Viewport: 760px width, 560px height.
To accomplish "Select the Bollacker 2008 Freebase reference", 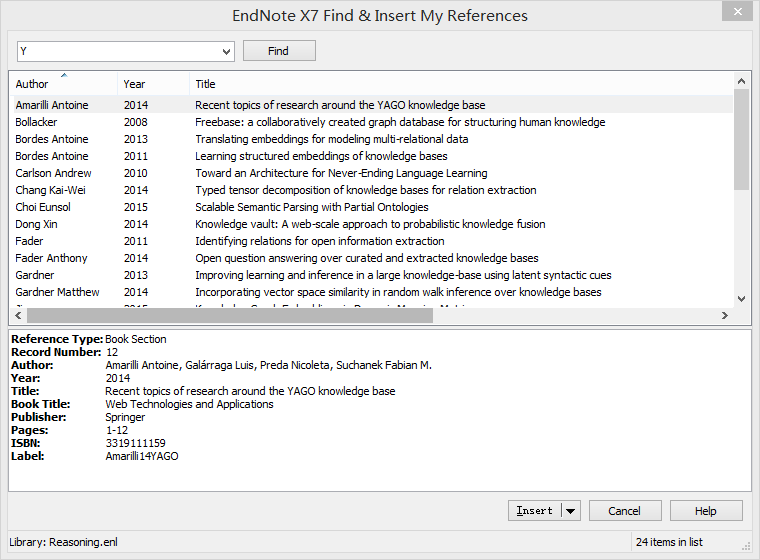I will coord(371,122).
